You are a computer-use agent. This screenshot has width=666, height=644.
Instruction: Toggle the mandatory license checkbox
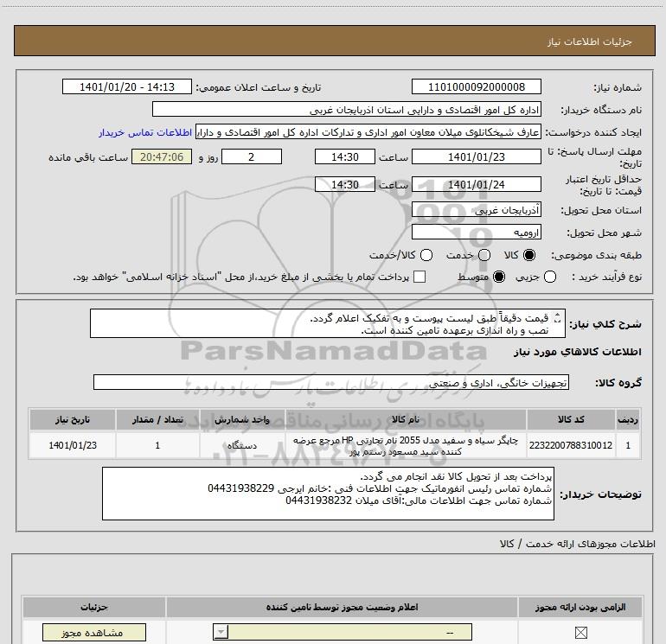pyautogui.click(x=580, y=633)
